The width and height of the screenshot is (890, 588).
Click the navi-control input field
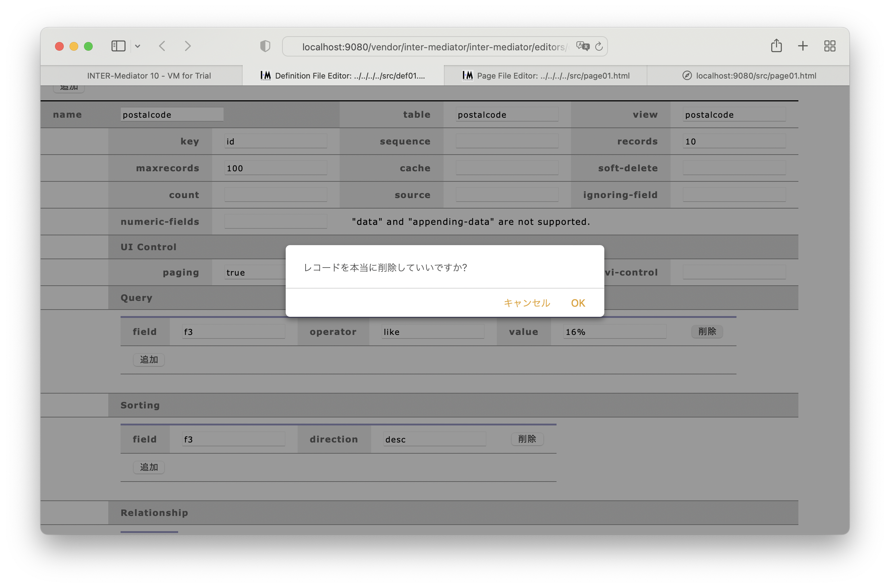click(734, 273)
